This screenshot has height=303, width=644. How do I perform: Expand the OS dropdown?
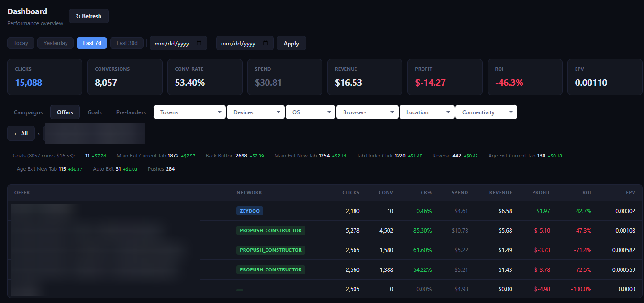[x=311, y=112]
